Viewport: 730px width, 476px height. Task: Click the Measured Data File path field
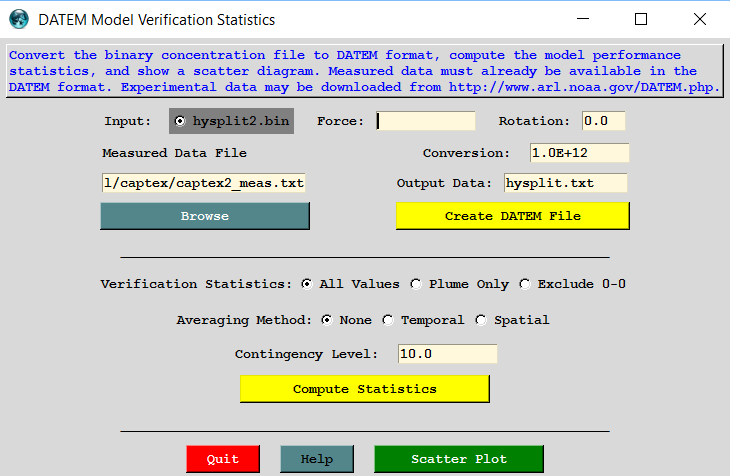(x=203, y=183)
